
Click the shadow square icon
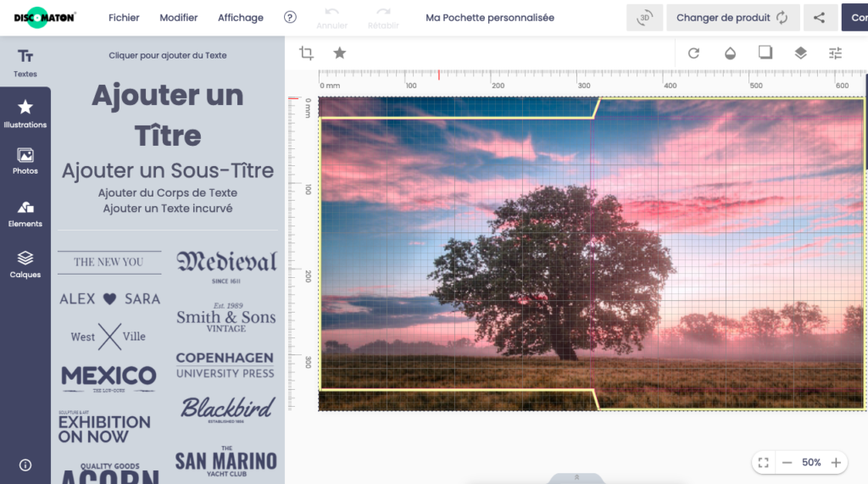point(765,53)
